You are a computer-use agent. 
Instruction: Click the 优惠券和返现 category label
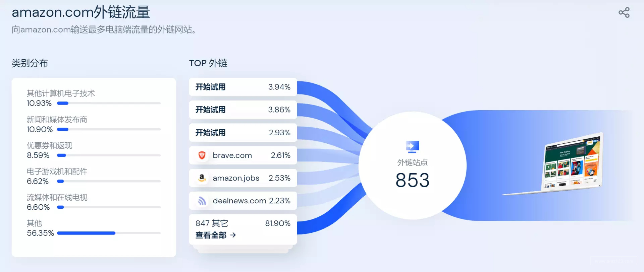pos(49,145)
